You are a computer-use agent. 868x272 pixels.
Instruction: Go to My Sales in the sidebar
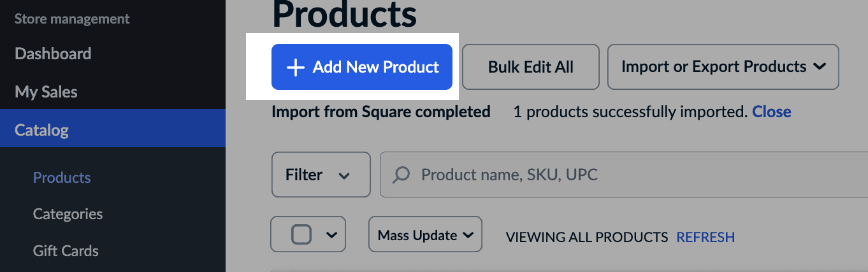pos(46,92)
